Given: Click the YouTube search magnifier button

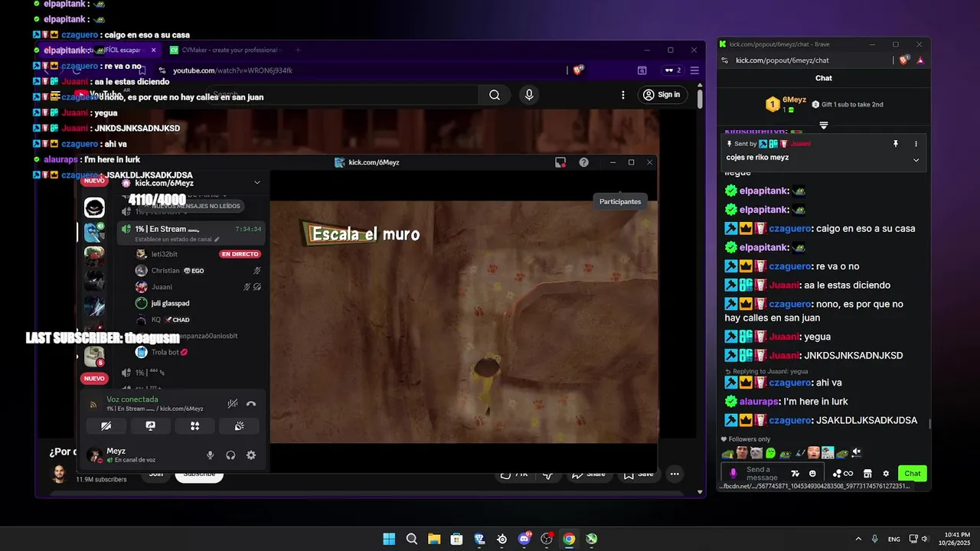Looking at the screenshot, I should point(495,95).
